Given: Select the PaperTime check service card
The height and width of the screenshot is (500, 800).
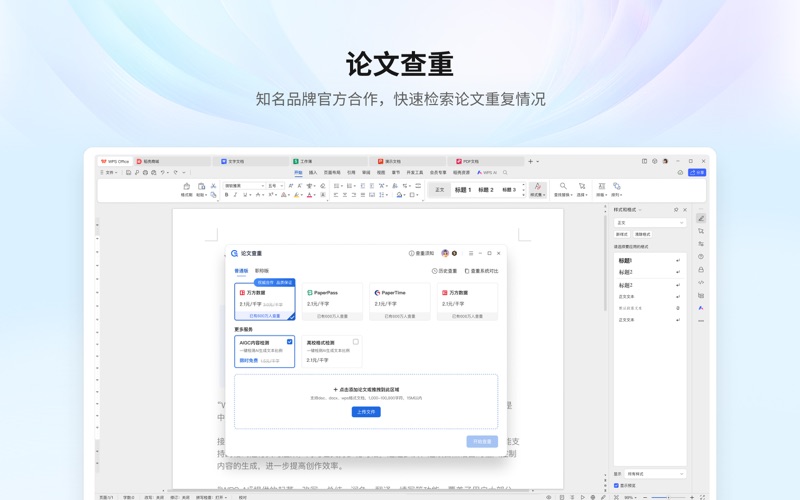Looking at the screenshot, I should coord(399,302).
